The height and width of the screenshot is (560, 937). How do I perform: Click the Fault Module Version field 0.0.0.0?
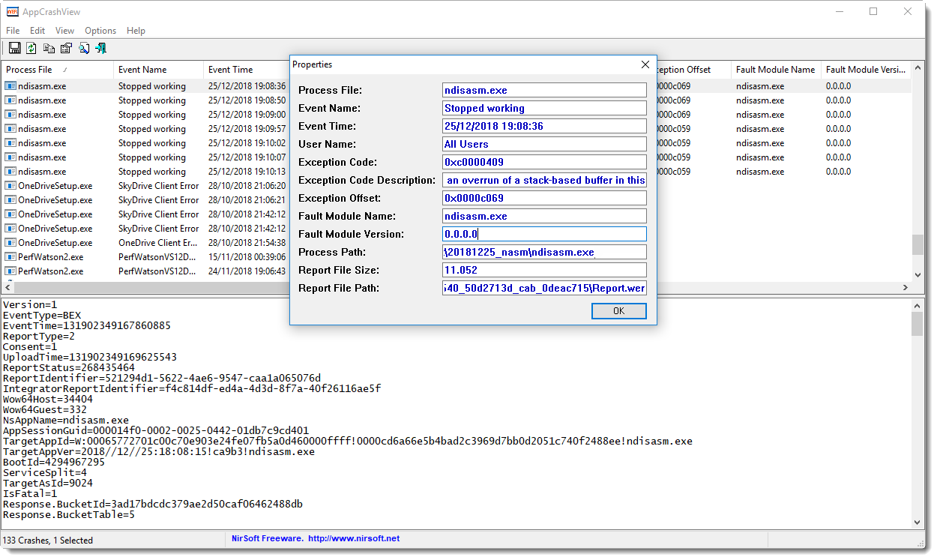point(544,234)
